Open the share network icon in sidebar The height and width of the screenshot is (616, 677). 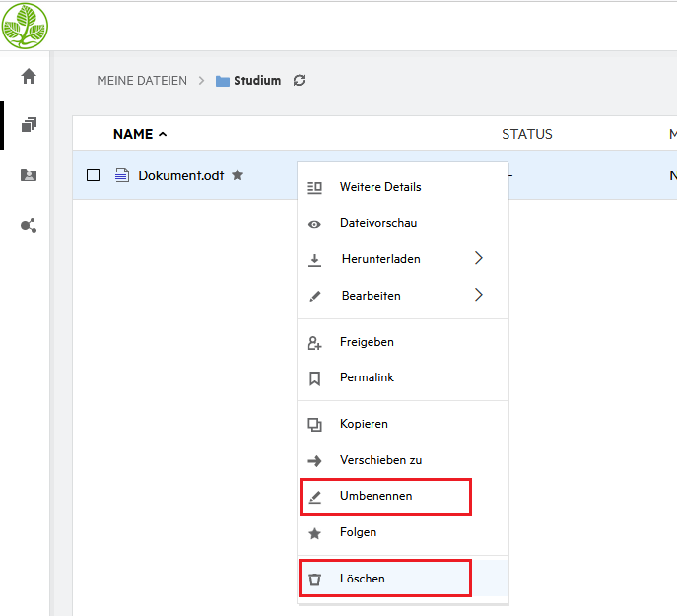(29, 226)
